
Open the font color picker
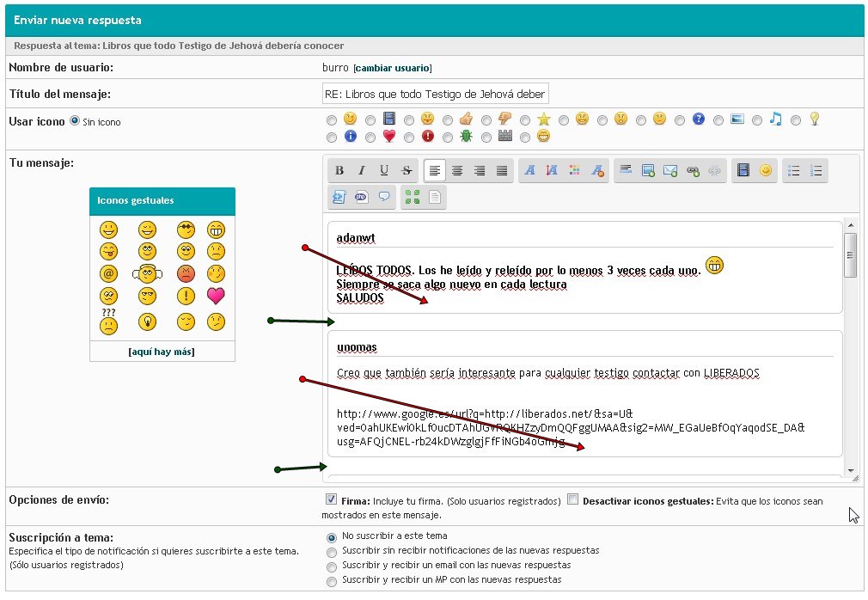tap(575, 171)
